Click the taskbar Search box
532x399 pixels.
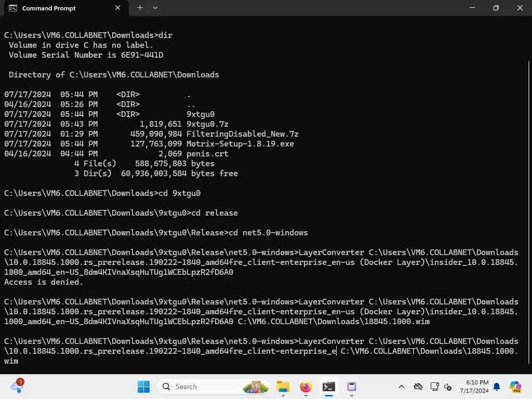point(214,387)
